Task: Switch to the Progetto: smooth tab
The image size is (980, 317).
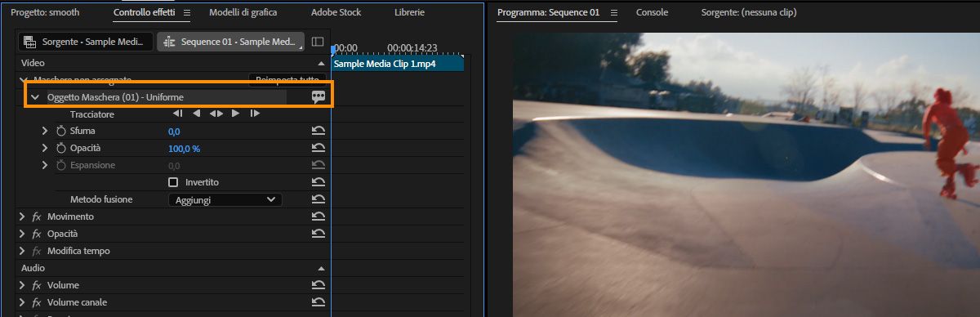Action: (x=45, y=12)
